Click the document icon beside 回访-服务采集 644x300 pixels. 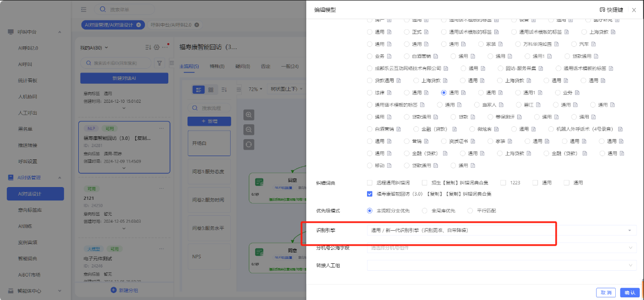[x=541, y=68]
